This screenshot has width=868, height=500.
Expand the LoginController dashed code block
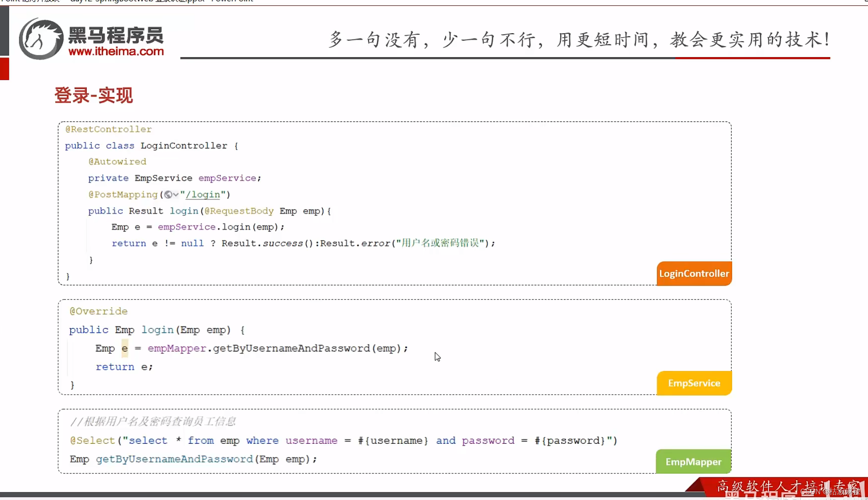point(394,202)
